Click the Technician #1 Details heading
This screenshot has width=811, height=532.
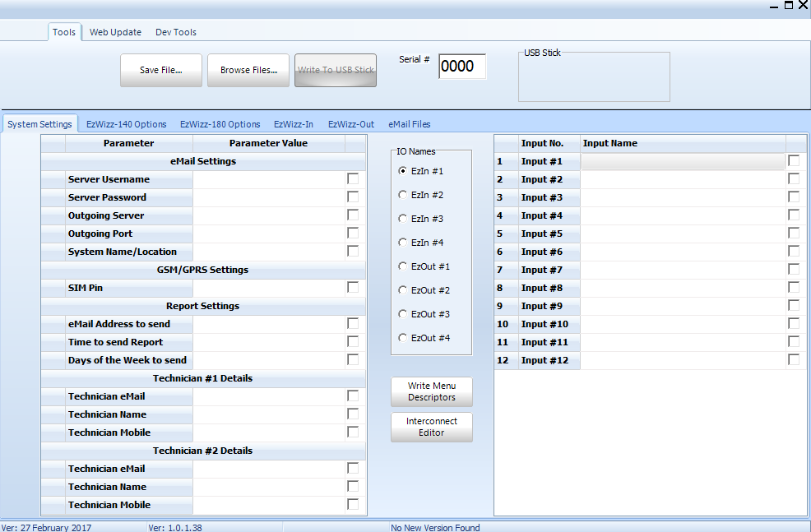pos(202,378)
